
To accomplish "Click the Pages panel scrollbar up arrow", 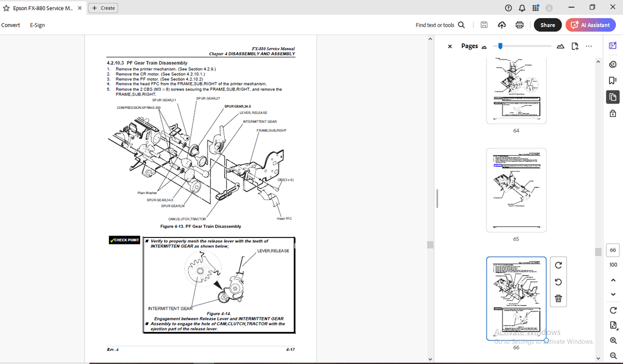I will coord(598,62).
